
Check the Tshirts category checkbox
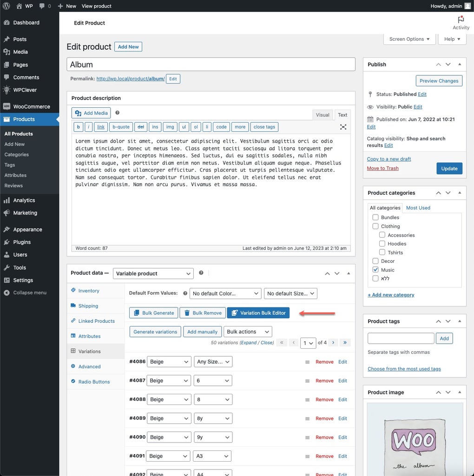click(x=382, y=252)
